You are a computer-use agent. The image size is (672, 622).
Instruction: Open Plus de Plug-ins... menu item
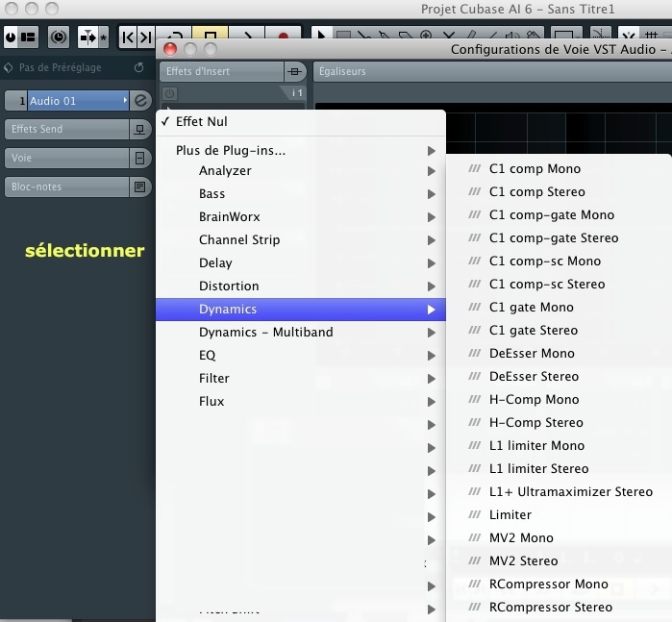tap(300, 151)
